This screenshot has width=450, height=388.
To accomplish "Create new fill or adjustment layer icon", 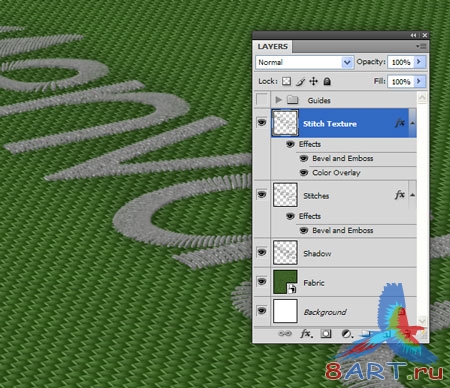I will (x=347, y=334).
